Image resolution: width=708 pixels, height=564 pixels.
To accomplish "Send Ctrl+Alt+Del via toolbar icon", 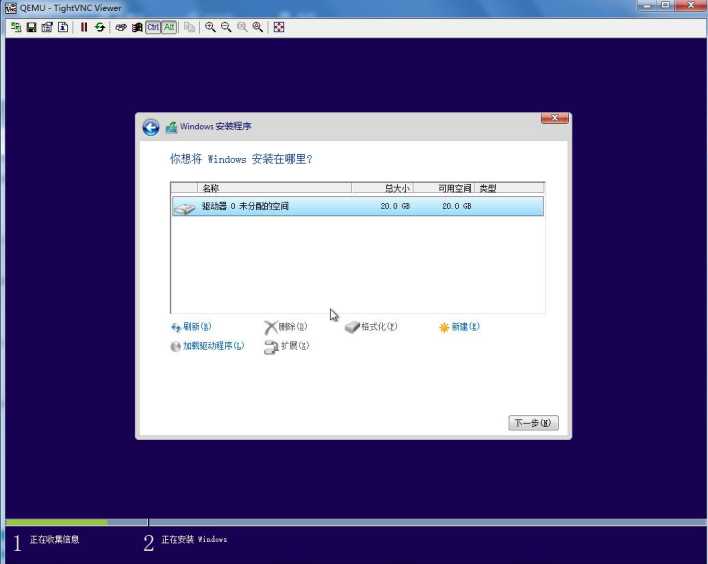I will (121, 27).
